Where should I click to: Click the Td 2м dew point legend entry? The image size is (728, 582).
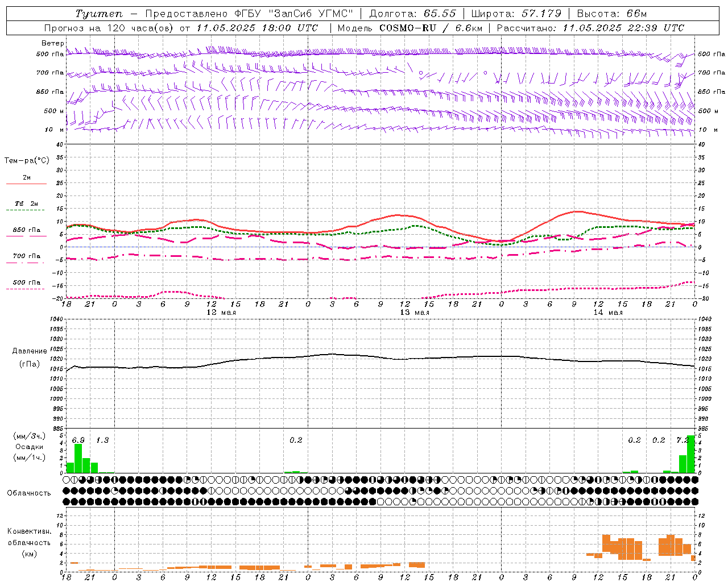click(x=27, y=203)
